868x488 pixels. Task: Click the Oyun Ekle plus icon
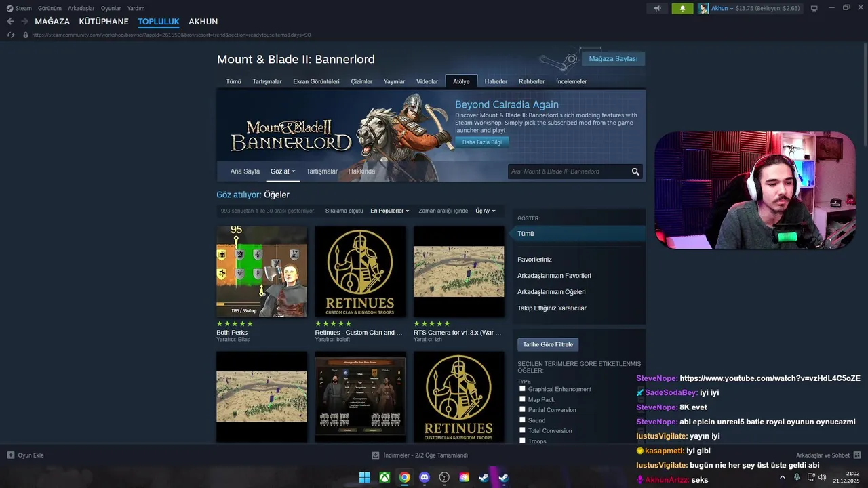[x=11, y=455]
